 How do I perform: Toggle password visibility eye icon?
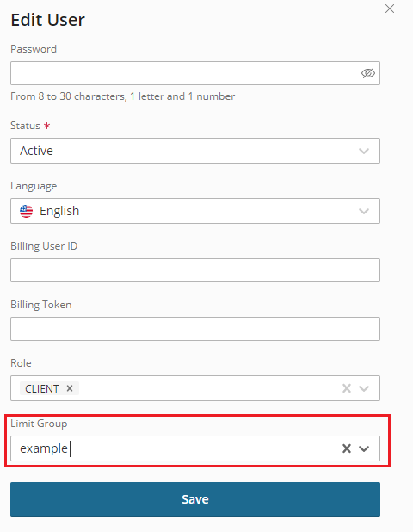368,73
